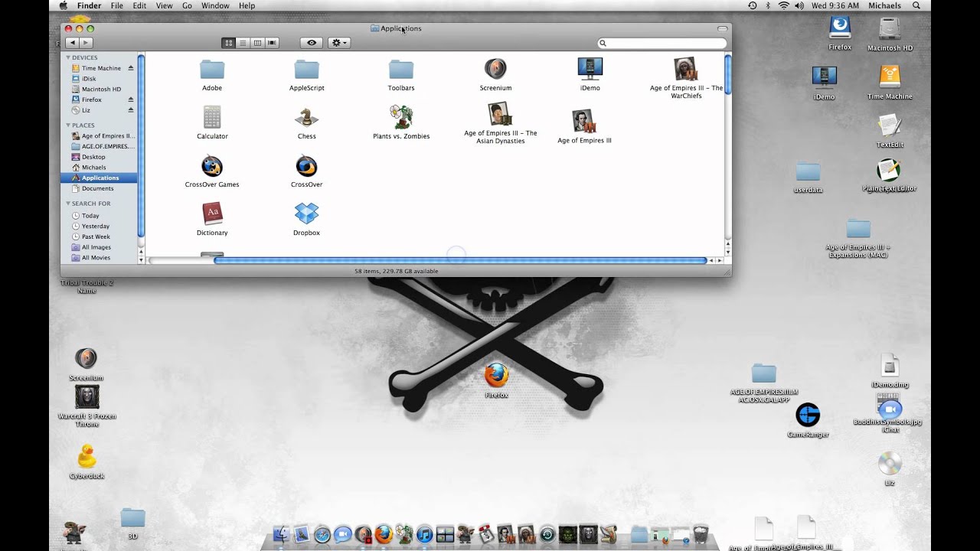Click the vertical scrollbar of the file area
Image resolution: width=980 pixels, height=551 pixels.
click(727, 73)
